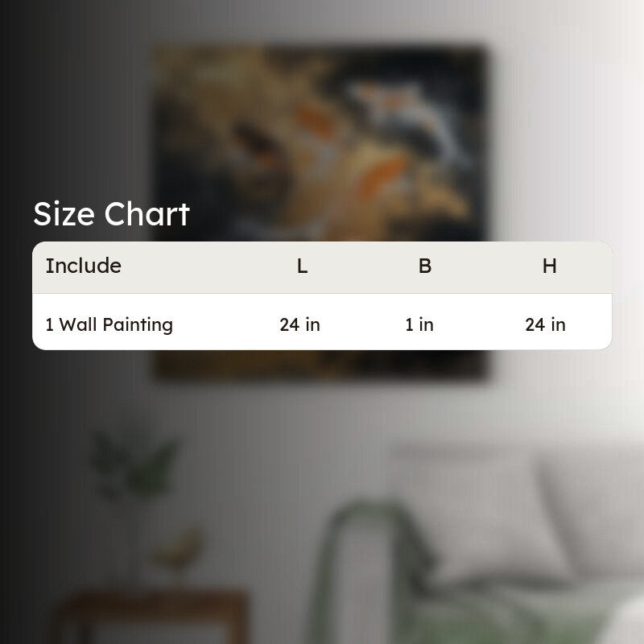
Task: Select the 1 Wall Painting row label
Action: 109,324
